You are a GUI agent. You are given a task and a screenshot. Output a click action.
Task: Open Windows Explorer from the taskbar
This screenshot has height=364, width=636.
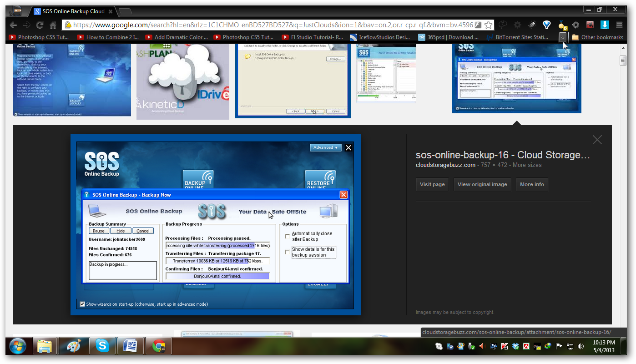(x=45, y=346)
